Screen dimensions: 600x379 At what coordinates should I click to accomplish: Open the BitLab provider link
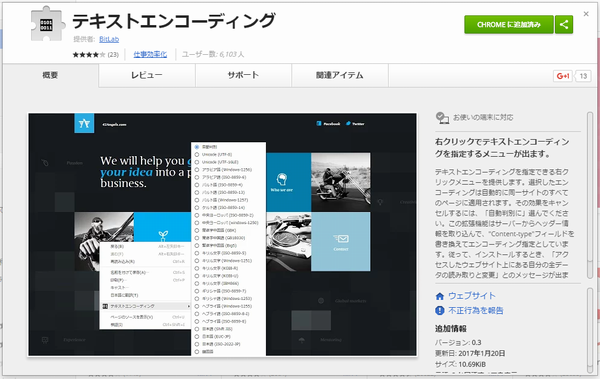tap(109, 39)
